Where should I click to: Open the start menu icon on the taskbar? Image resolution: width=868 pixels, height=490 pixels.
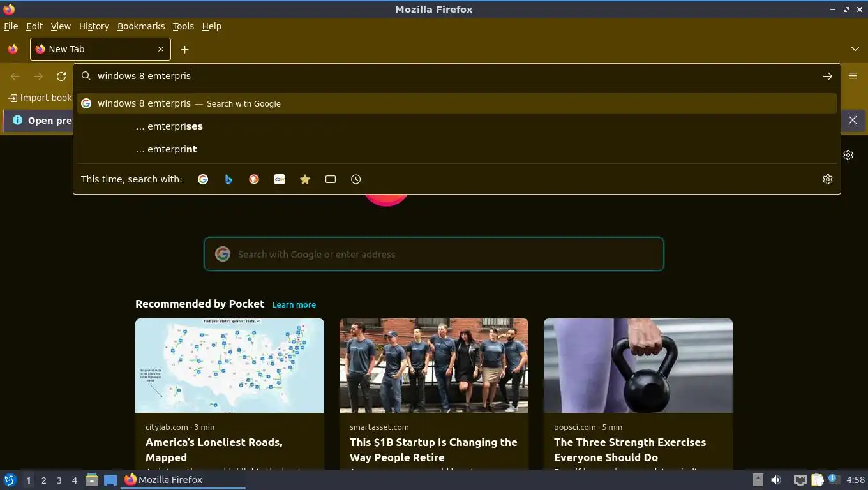click(x=10, y=480)
